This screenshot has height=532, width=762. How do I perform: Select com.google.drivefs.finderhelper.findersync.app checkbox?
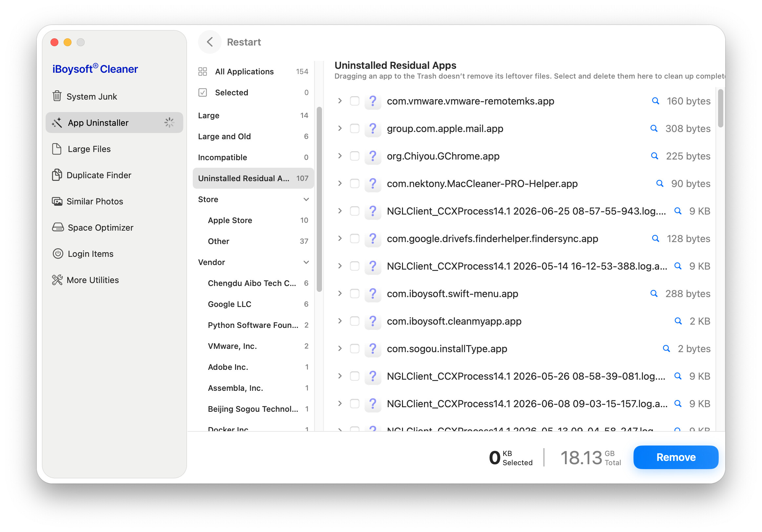(x=354, y=238)
